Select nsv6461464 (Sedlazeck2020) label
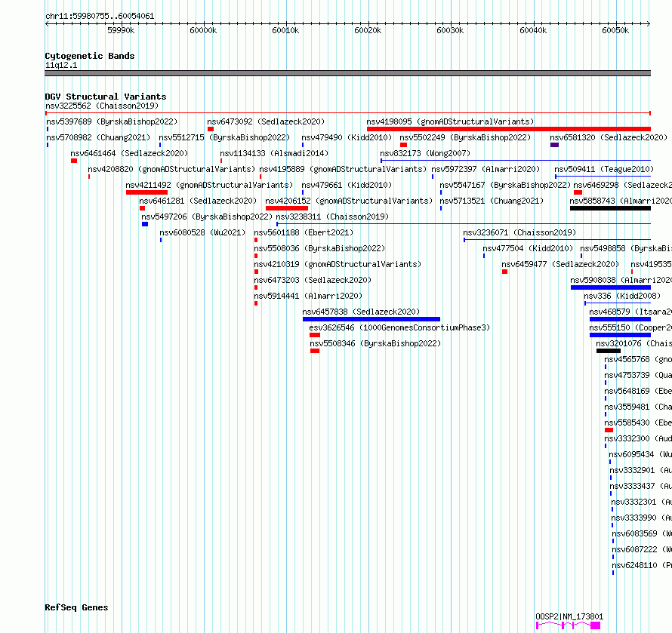Viewport: 672px width, 633px height. point(129,153)
